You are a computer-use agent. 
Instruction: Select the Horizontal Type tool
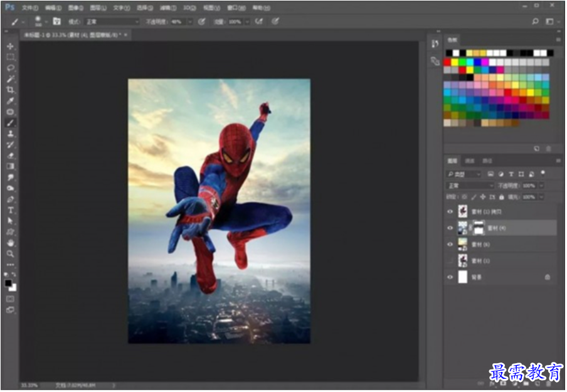tap(11, 210)
